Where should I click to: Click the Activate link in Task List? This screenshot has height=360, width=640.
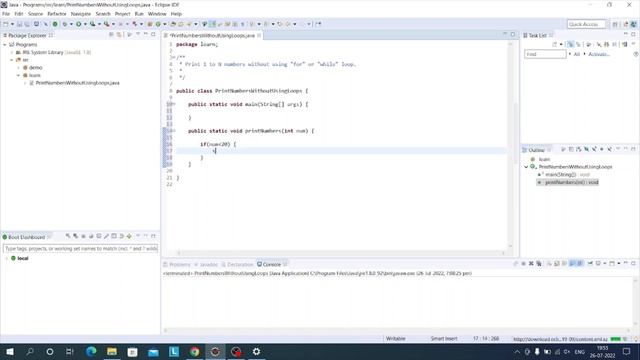[x=599, y=54]
